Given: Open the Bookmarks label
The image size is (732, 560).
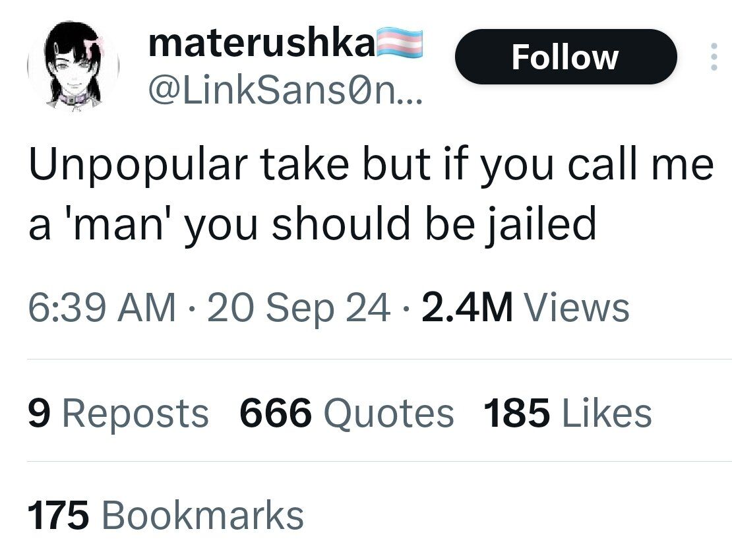Looking at the screenshot, I should click(x=202, y=515).
